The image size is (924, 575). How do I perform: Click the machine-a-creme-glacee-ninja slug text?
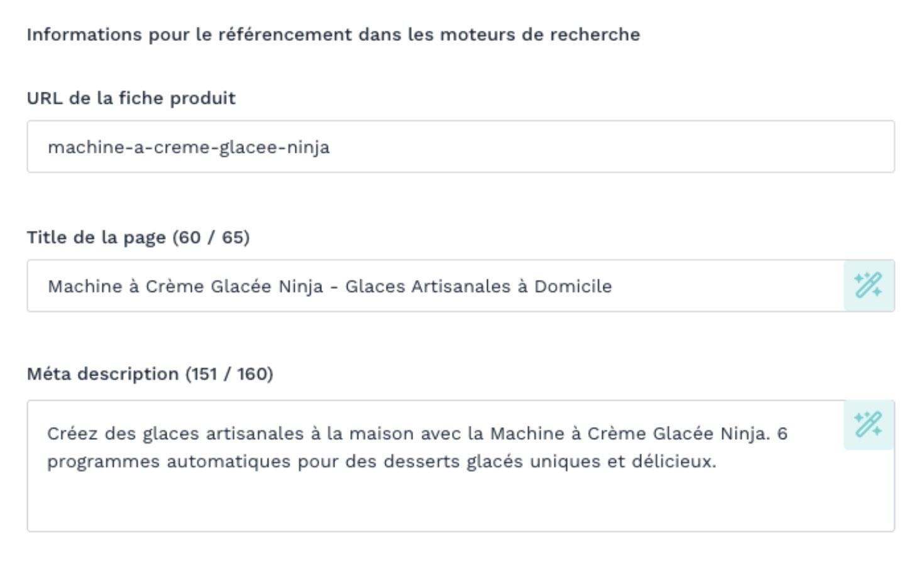[189, 147]
